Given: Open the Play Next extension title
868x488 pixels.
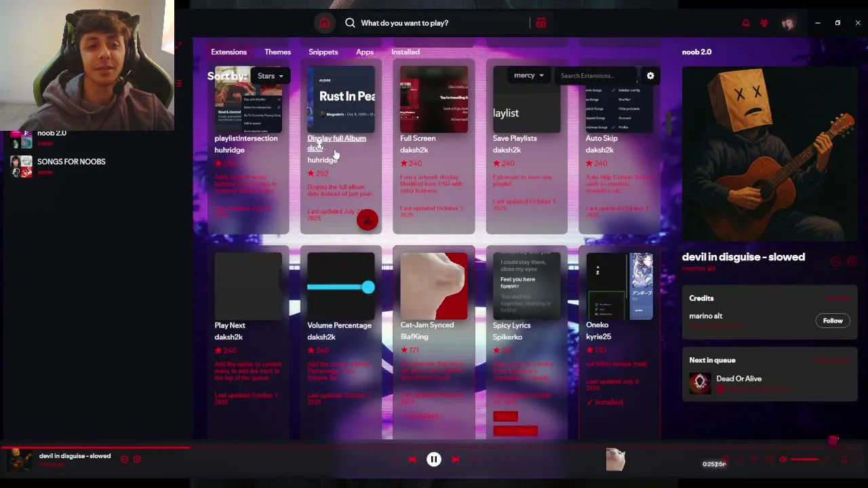Looking at the screenshot, I should point(230,325).
